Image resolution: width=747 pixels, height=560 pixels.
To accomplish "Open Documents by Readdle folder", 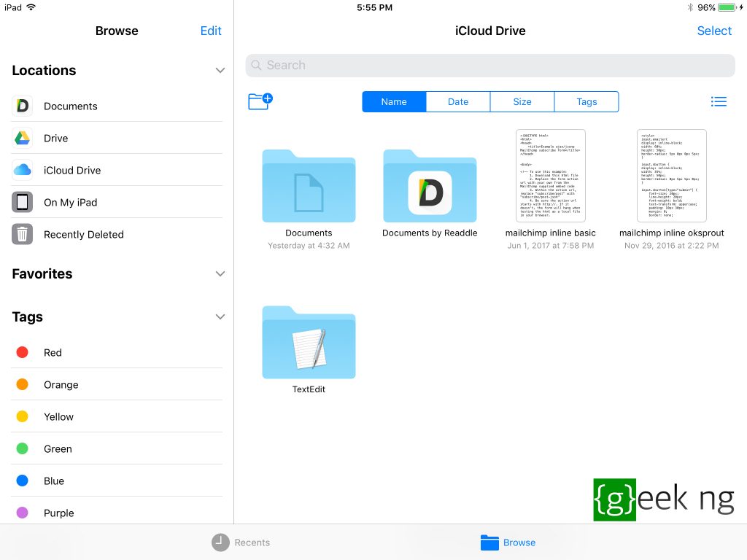I will [430, 186].
